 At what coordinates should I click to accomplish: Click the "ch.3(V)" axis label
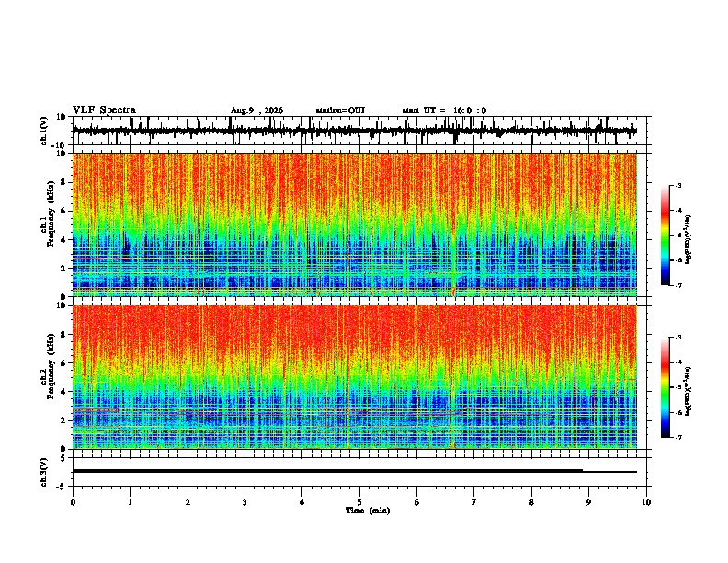pos(44,473)
